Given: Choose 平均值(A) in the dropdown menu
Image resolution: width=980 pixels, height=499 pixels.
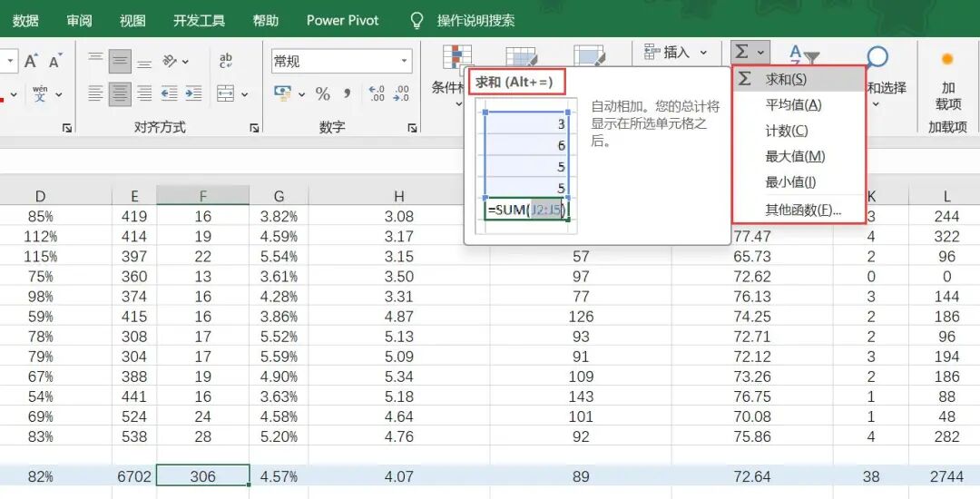Looking at the screenshot, I should coord(799,105).
